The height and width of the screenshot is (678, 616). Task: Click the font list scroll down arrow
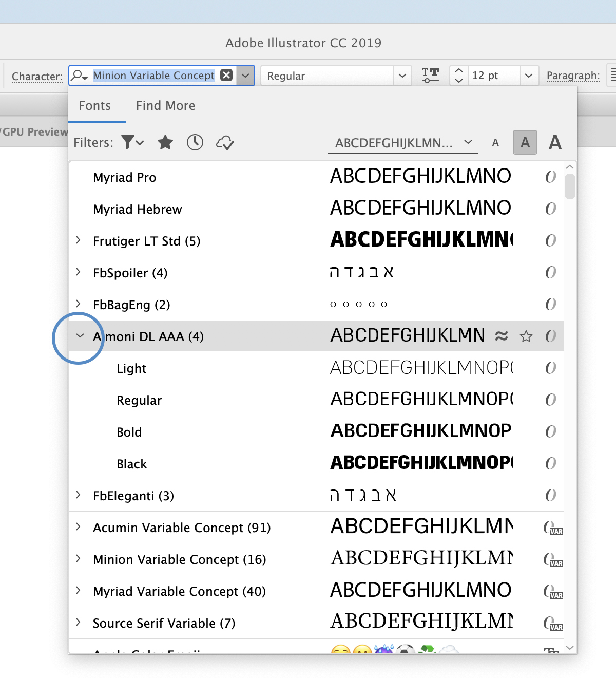pos(570,648)
